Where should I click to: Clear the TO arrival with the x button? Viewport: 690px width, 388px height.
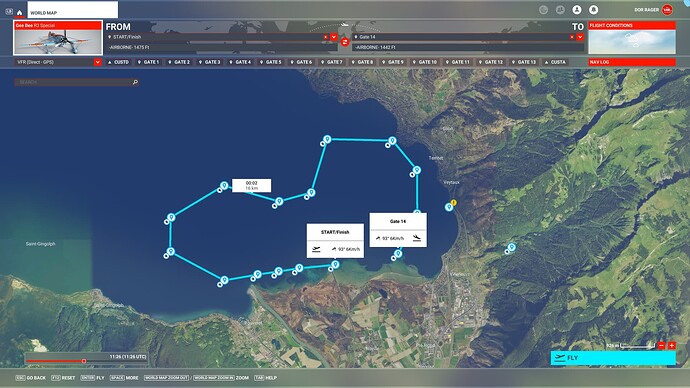572,37
